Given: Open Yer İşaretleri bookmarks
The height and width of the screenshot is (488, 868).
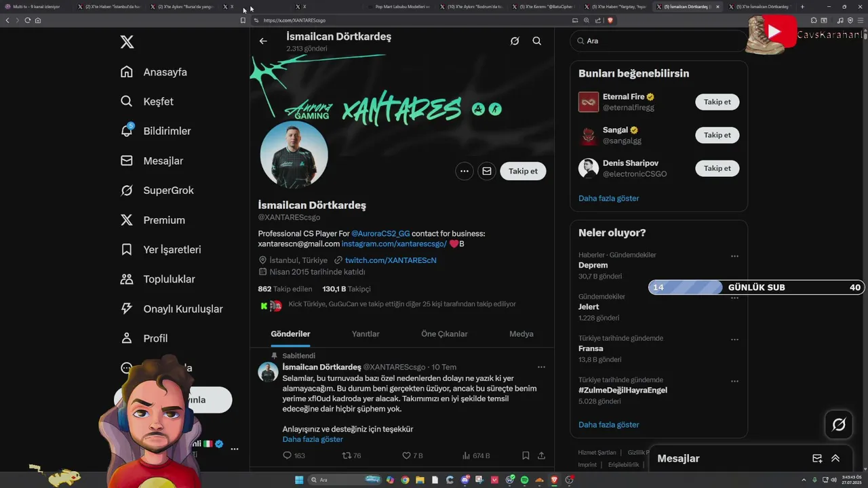Looking at the screenshot, I should point(160,249).
